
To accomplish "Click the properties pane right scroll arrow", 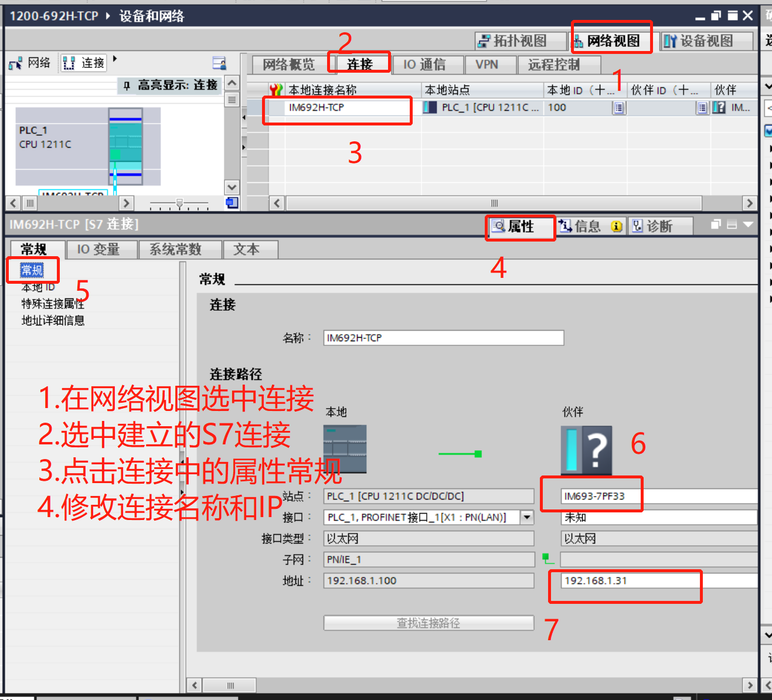I will pos(749,685).
